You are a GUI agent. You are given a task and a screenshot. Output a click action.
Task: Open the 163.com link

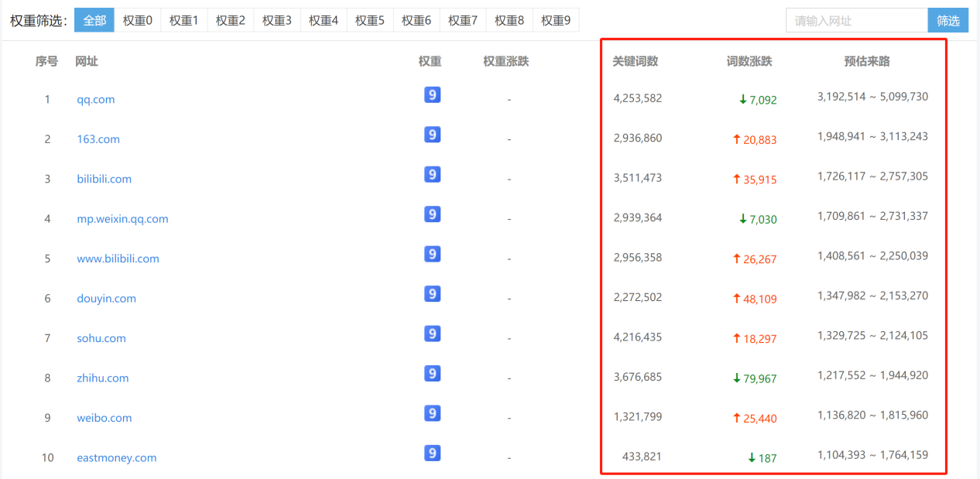[98, 139]
